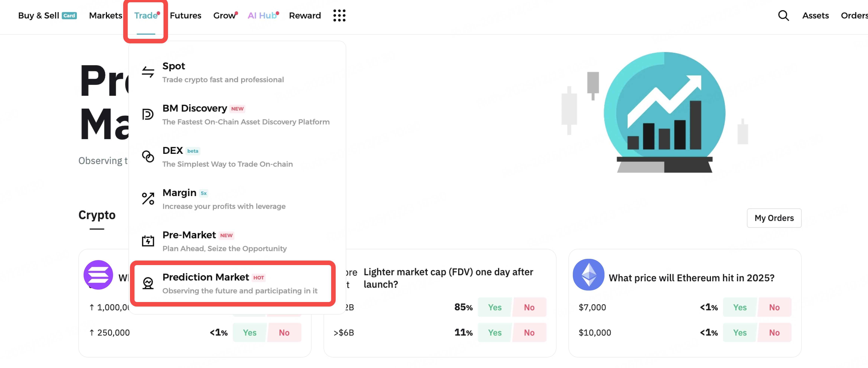The width and height of the screenshot is (868, 368).
Task: Open the Orders menu
Action: (x=854, y=15)
